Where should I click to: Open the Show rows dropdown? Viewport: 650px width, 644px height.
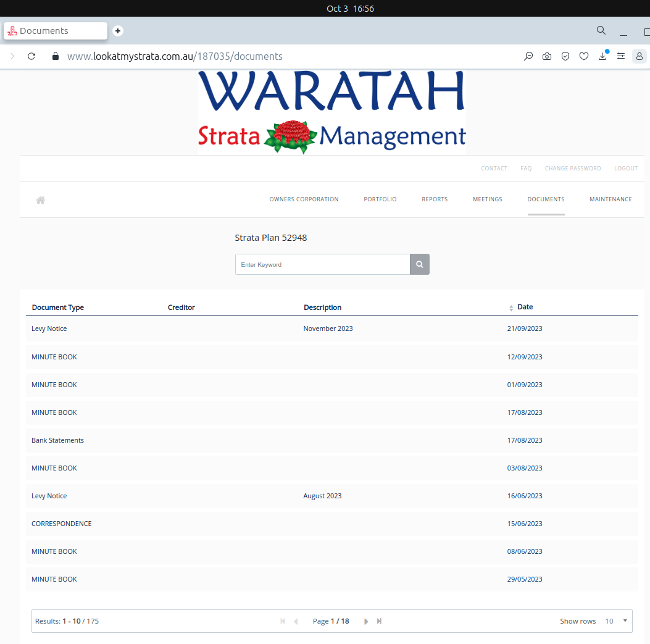(615, 621)
